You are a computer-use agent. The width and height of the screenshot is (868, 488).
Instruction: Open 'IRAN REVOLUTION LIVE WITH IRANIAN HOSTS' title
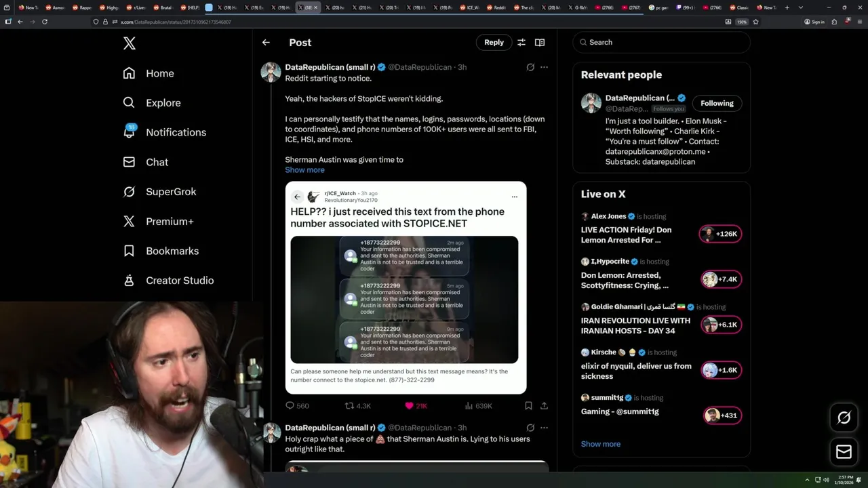635,325
